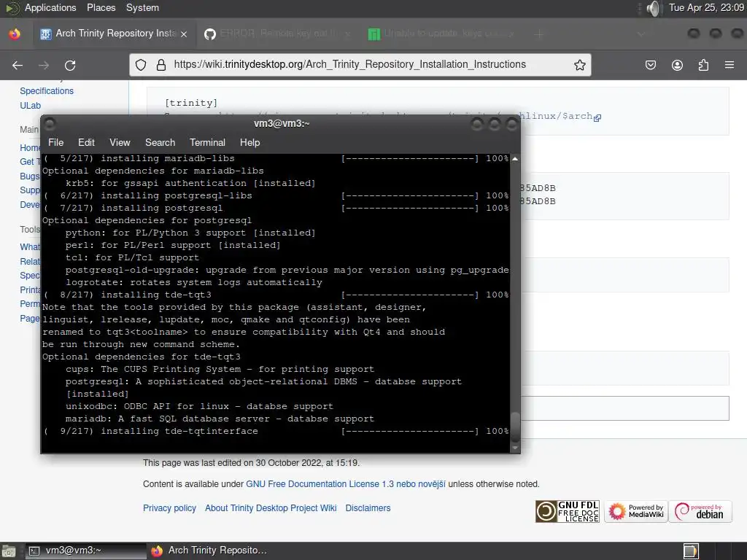Click the page last edited text
The height and width of the screenshot is (560, 747).
(x=251, y=462)
